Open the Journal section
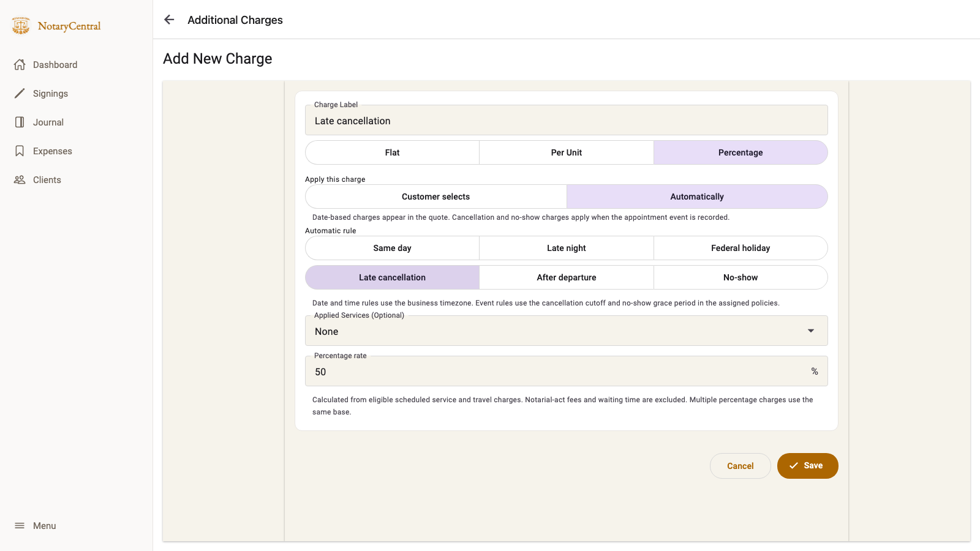The width and height of the screenshot is (980, 551). coord(48,122)
